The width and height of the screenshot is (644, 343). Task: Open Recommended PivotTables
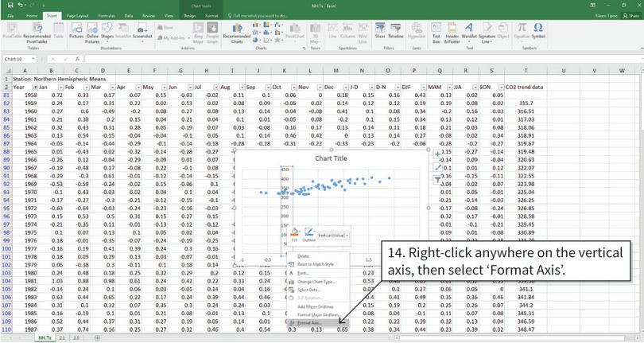[37, 33]
